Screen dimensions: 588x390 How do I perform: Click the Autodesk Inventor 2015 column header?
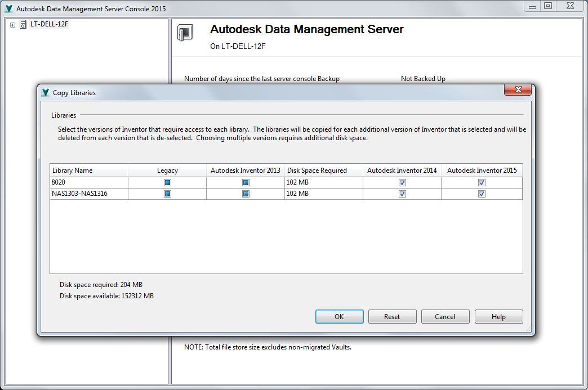[x=482, y=171]
